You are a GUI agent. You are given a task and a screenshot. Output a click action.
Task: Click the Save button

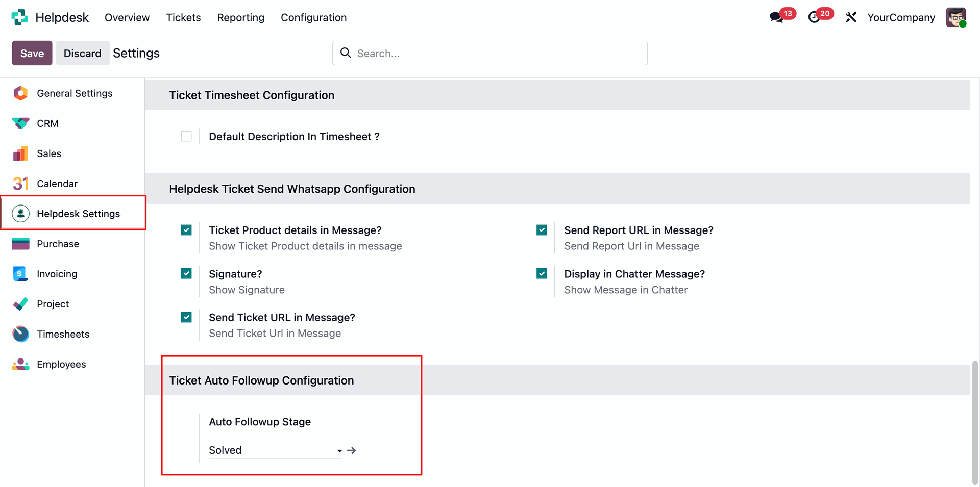point(32,53)
